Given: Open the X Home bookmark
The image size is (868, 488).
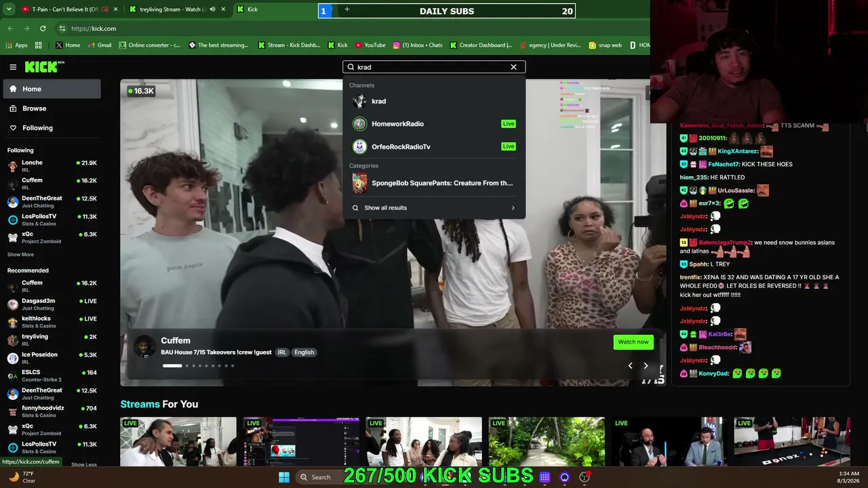Looking at the screenshot, I should pos(68,45).
